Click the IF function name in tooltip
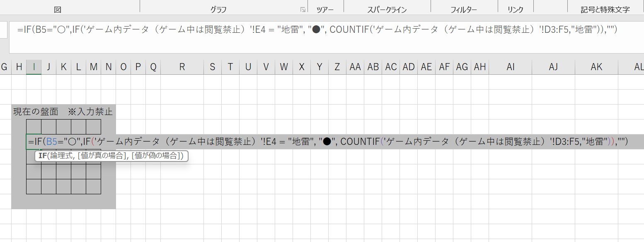The height and width of the screenshot is (242, 644). click(x=42, y=156)
